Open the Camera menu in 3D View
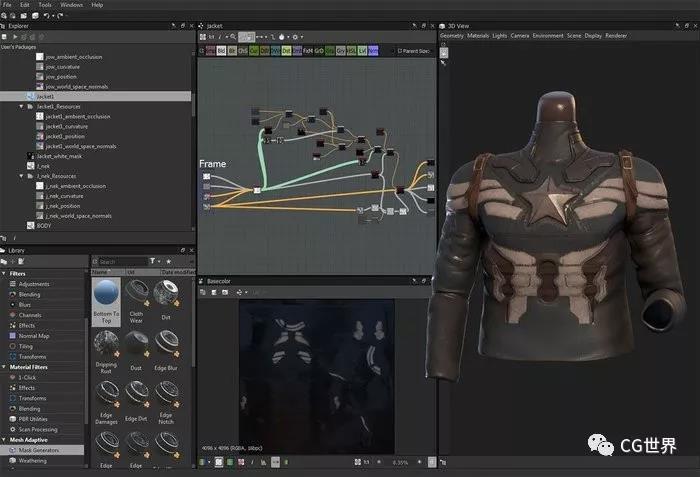Viewport: 700px width, 477px height. point(520,36)
